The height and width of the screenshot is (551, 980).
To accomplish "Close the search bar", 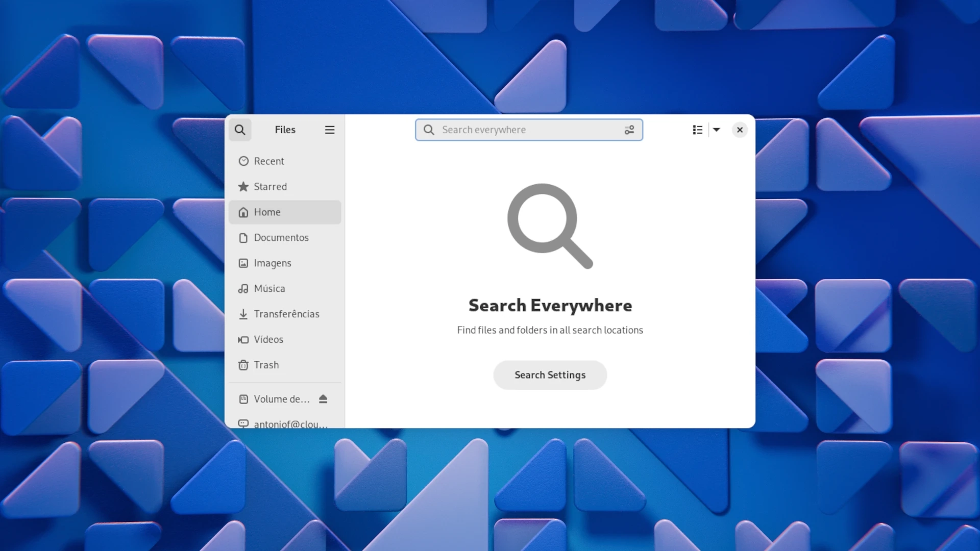I will pyautogui.click(x=739, y=129).
